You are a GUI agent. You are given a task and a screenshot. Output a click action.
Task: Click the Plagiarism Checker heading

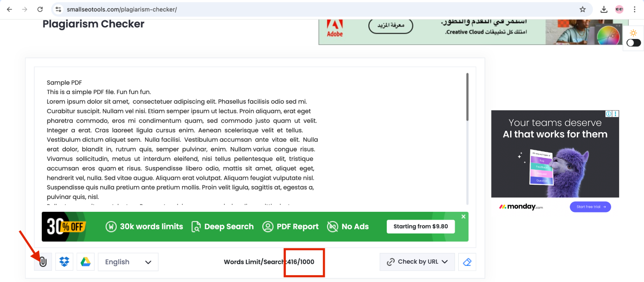93,24
